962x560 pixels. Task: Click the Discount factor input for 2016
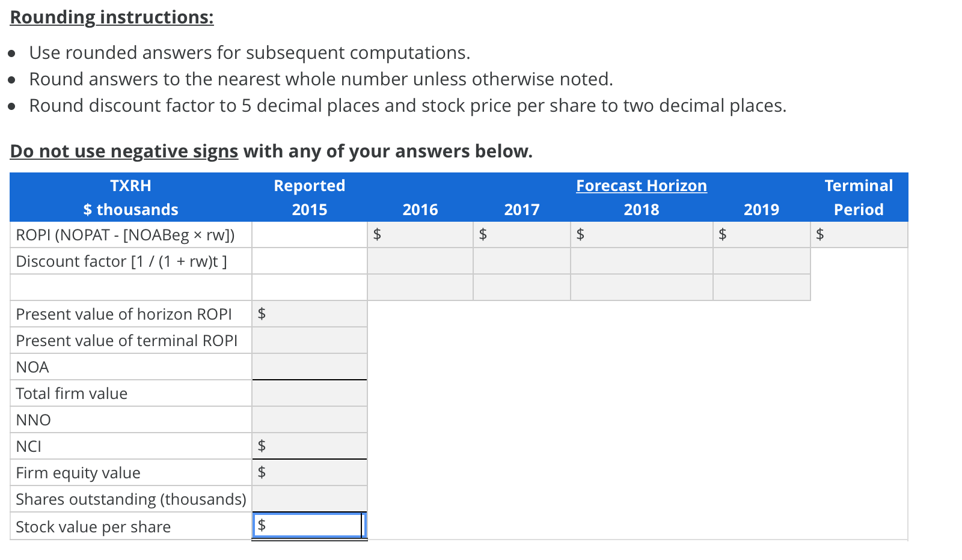tap(420, 261)
